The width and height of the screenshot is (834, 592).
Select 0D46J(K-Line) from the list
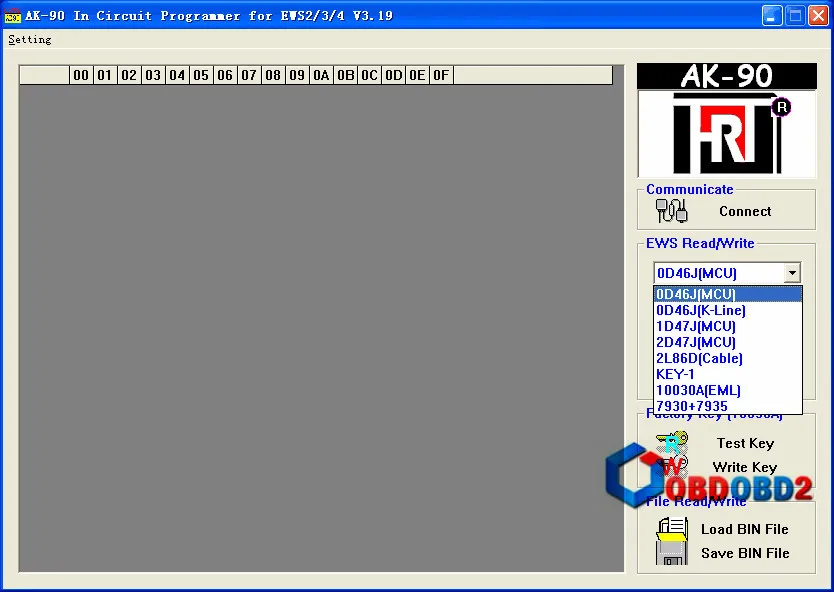coord(728,310)
